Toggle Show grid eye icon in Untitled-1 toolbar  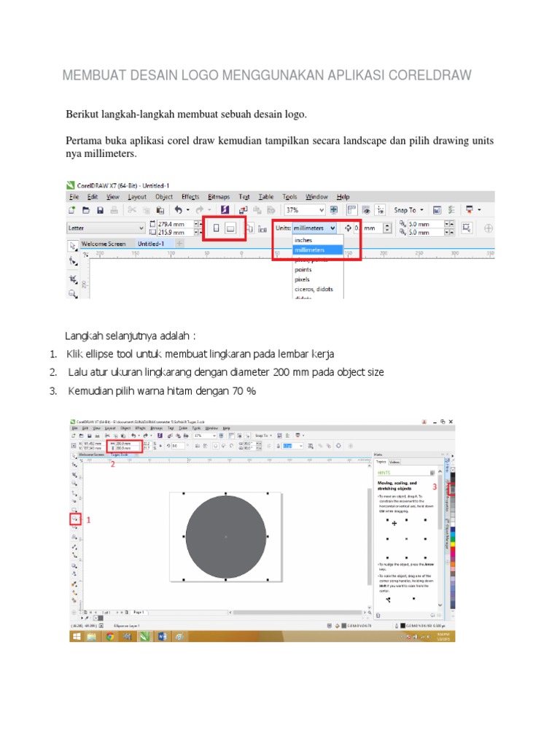pyautogui.click(x=366, y=210)
